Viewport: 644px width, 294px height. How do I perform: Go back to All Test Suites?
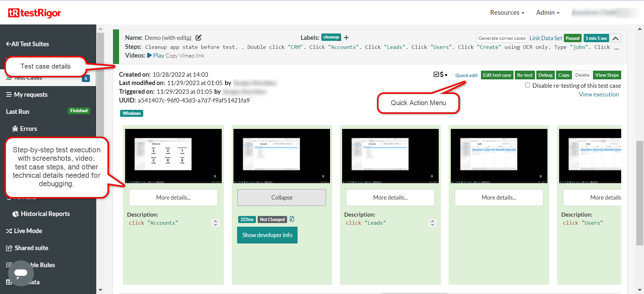pos(28,44)
